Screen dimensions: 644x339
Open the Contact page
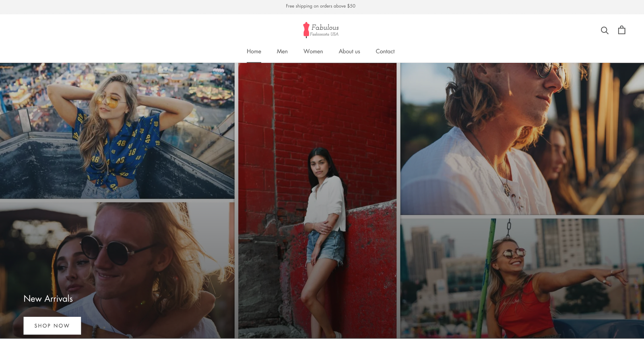[x=385, y=51]
